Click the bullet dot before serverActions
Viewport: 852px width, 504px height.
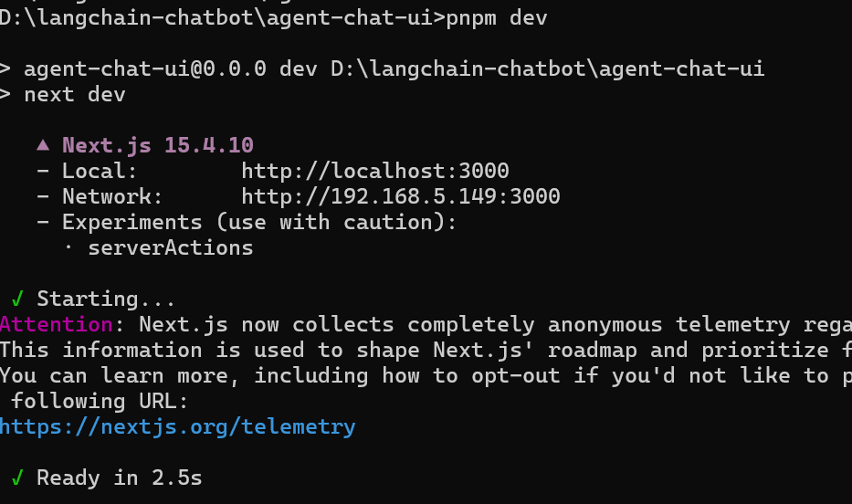69,247
